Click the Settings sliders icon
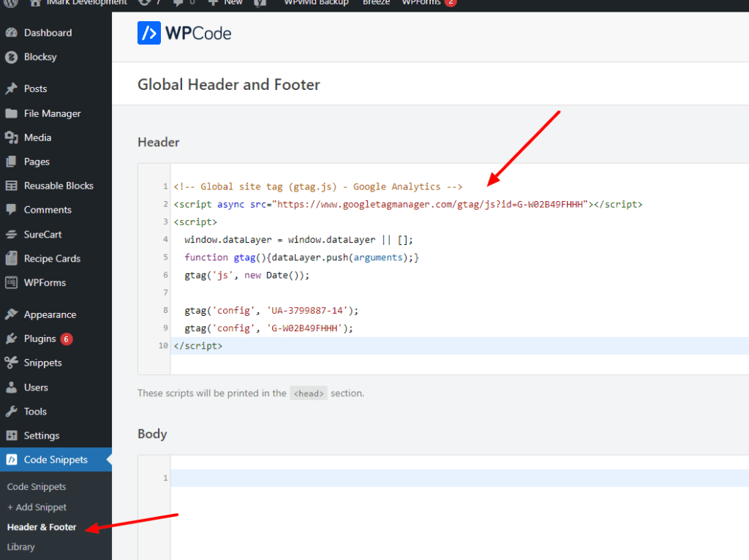The image size is (749, 560). tap(12, 436)
